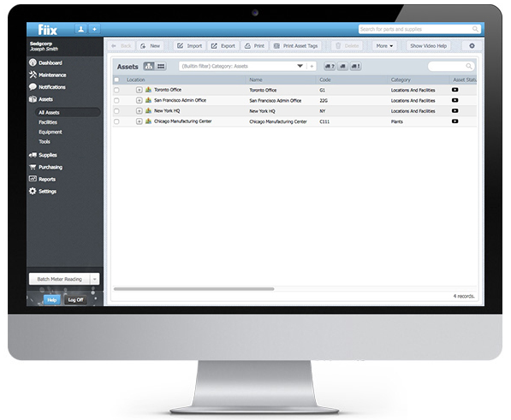The height and width of the screenshot is (420, 511).
Task: Click the Export button
Action: click(x=223, y=46)
